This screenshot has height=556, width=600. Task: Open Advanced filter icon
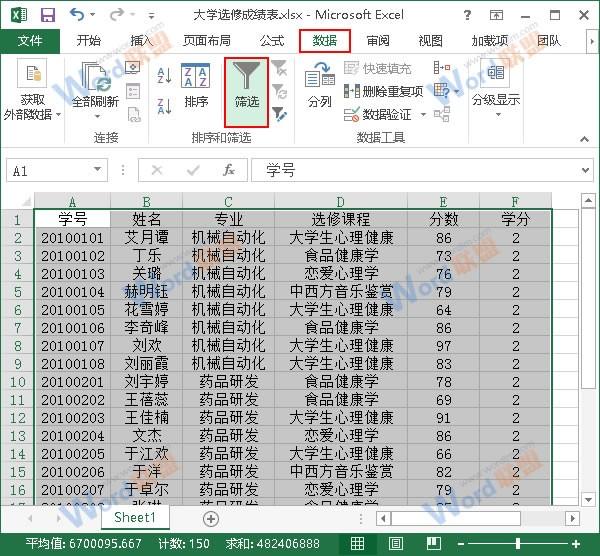tap(279, 114)
